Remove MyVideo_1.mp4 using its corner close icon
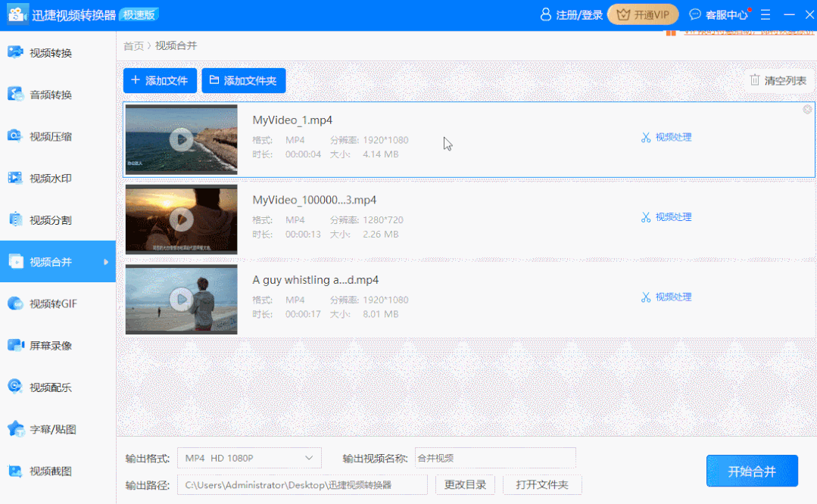The height and width of the screenshot is (504, 817). [x=808, y=109]
